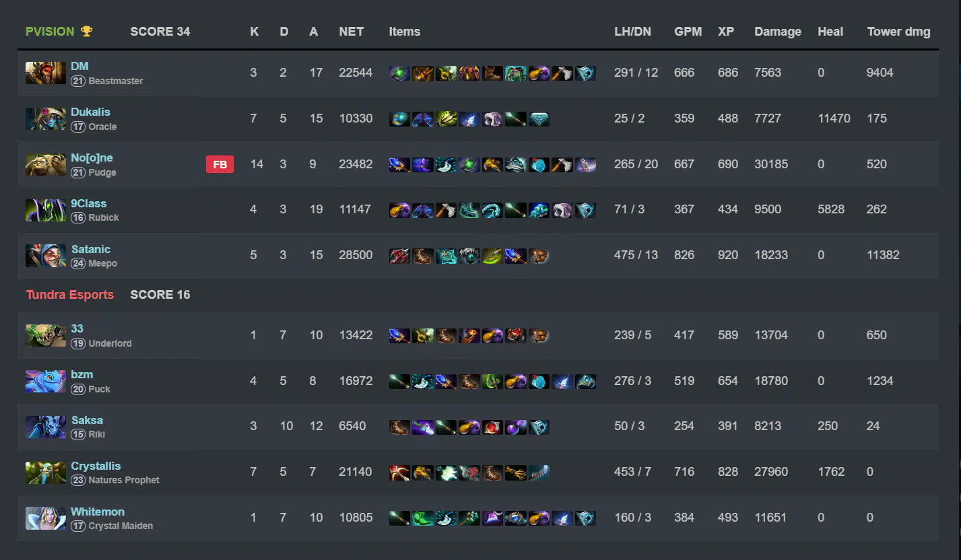961x560 pixels.
Task: Click Boots of Travel in DM's items
Action: point(492,73)
